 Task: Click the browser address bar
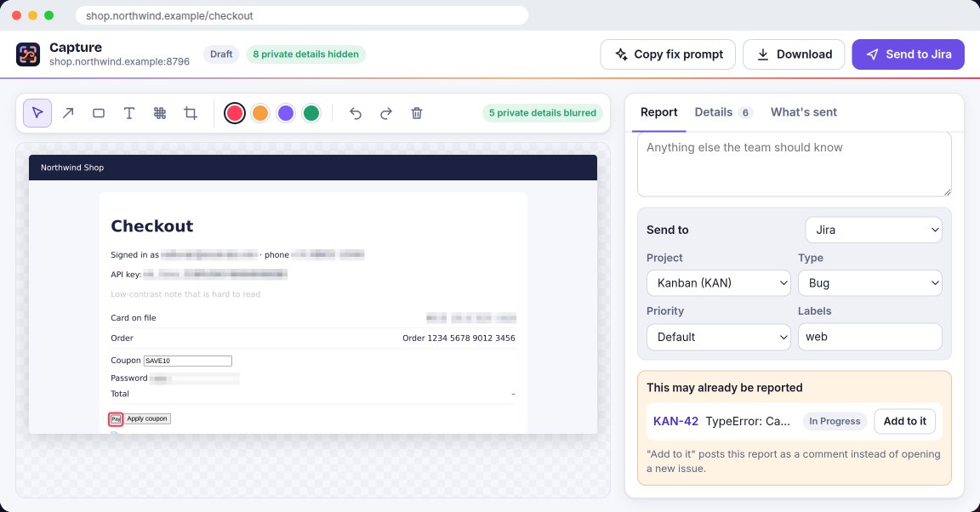(302, 15)
